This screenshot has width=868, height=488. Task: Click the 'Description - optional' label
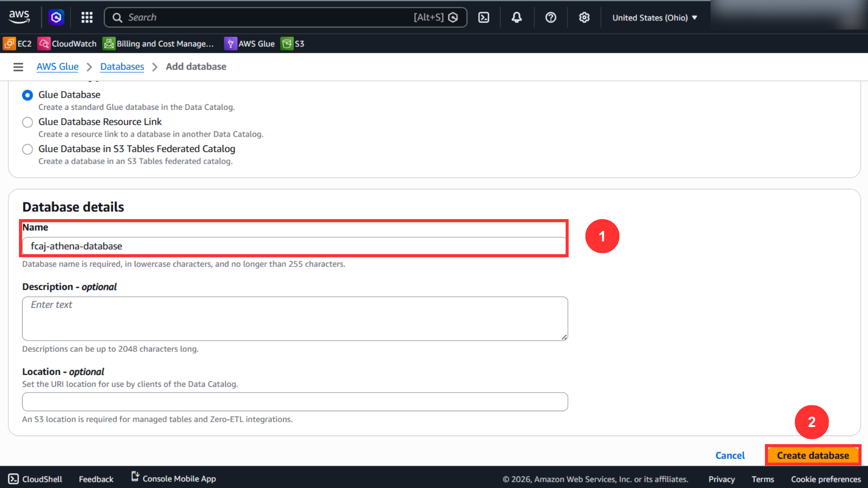coord(69,287)
